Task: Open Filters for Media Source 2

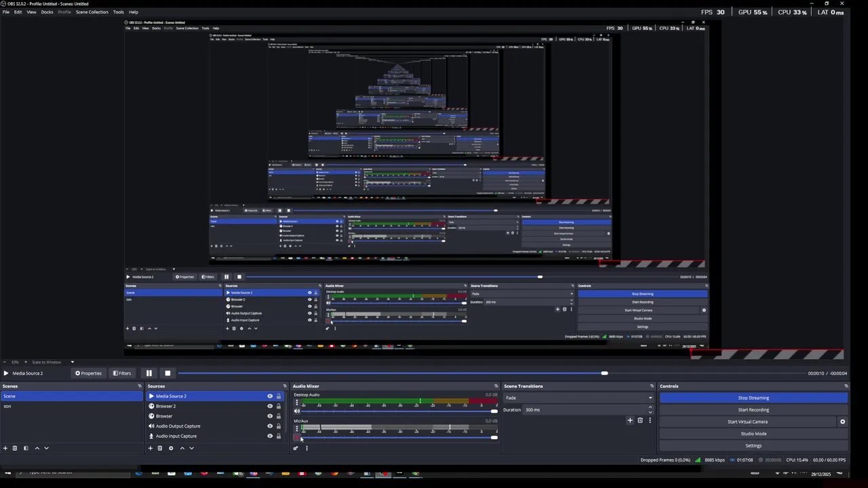Action: coord(122,373)
